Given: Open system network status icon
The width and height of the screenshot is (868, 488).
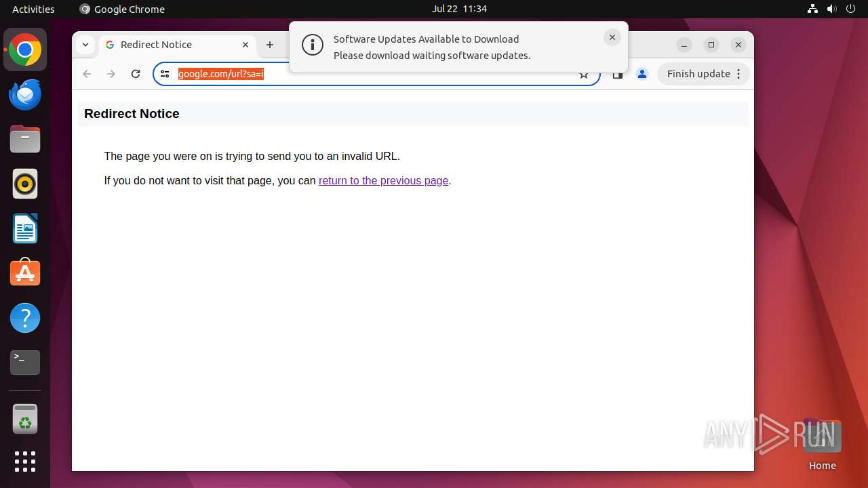Looking at the screenshot, I should click(x=813, y=9).
